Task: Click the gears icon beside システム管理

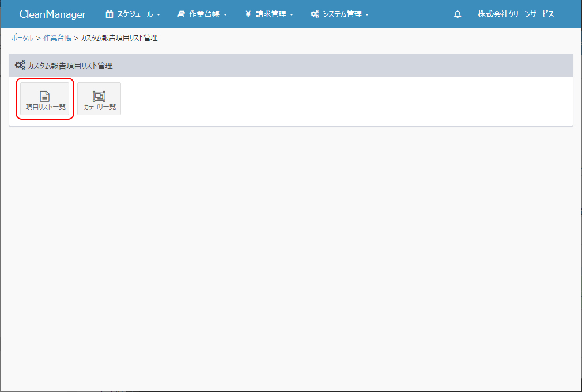Action: click(x=315, y=14)
